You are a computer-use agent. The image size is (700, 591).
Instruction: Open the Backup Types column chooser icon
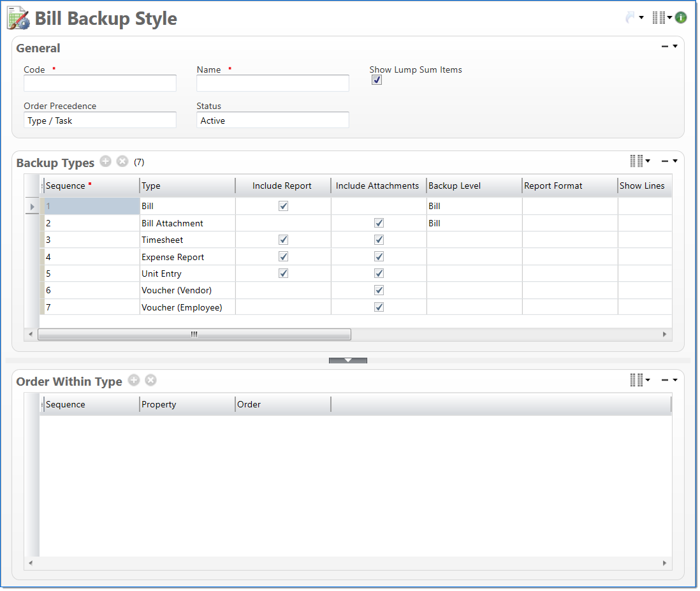click(x=637, y=161)
